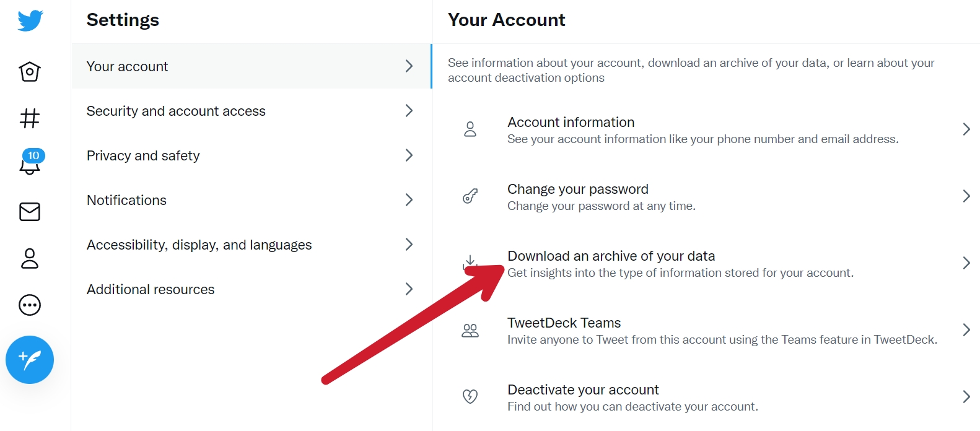This screenshot has width=980, height=431.
Task: Open Explore via the hashtag icon
Action: [x=29, y=119]
